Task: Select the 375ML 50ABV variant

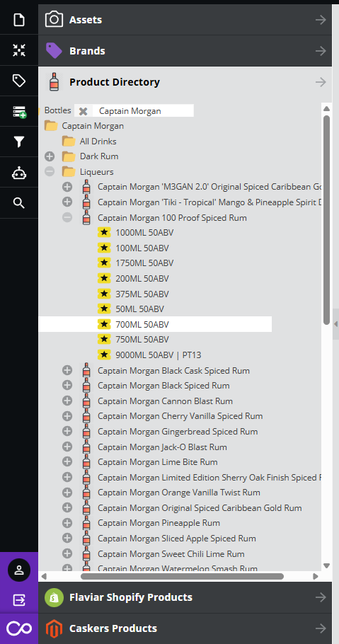Action: [x=142, y=294]
